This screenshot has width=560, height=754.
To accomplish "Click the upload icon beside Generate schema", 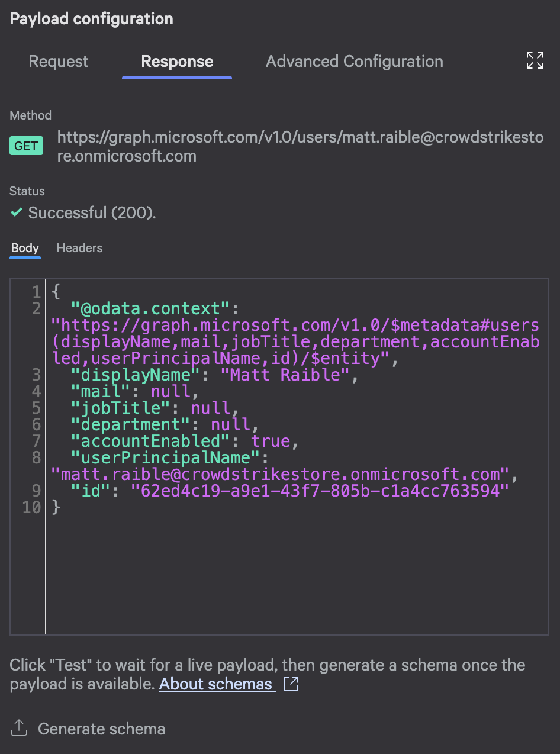I will 18,728.
